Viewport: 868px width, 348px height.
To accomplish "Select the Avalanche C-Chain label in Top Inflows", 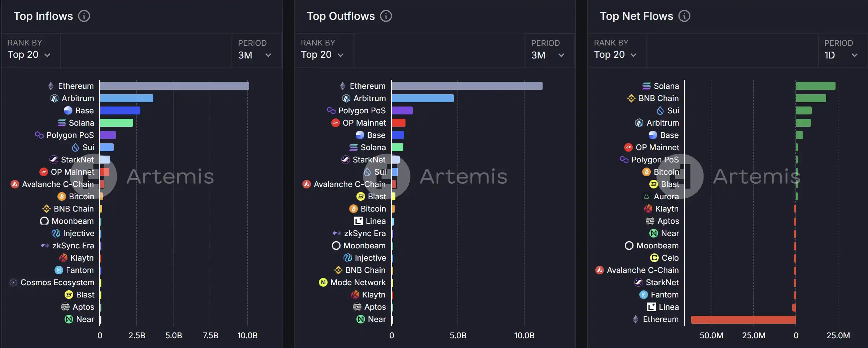I will pos(58,184).
